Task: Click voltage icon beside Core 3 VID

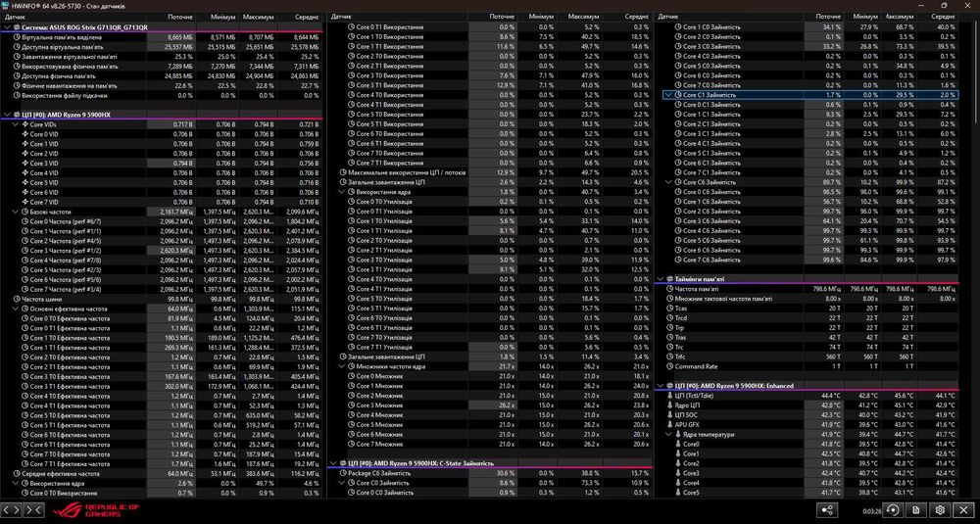Action: pyautogui.click(x=25, y=163)
